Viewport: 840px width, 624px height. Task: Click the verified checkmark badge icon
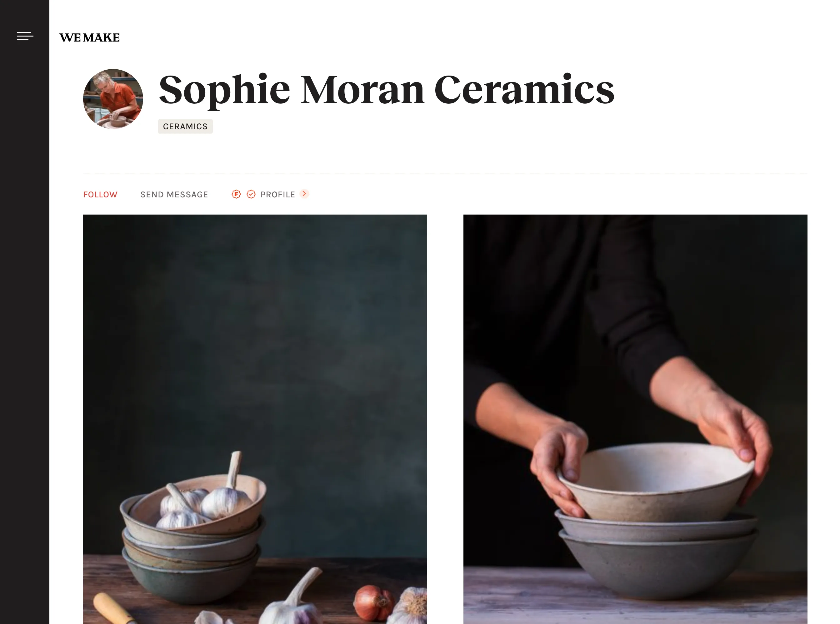click(251, 194)
